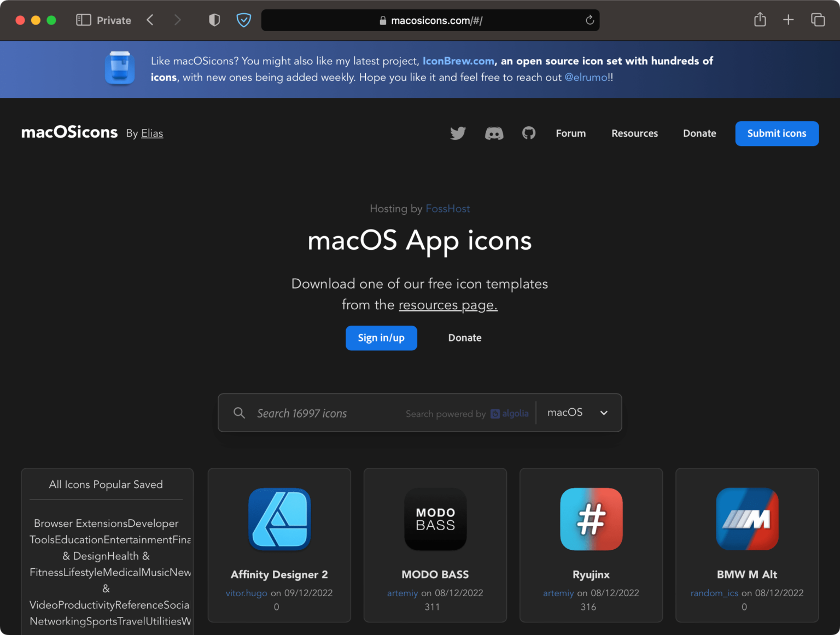Open artemiy's link under Ryujinx
The width and height of the screenshot is (840, 635).
pos(558,593)
